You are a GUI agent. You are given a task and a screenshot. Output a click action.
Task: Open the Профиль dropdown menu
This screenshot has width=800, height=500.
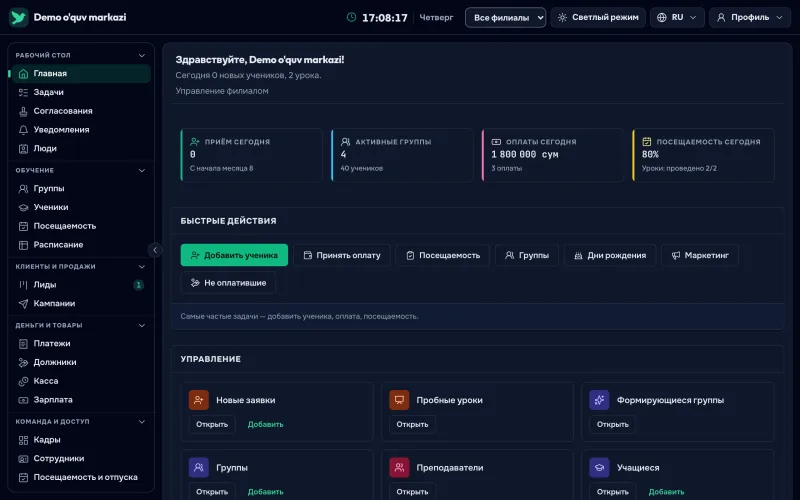(750, 17)
